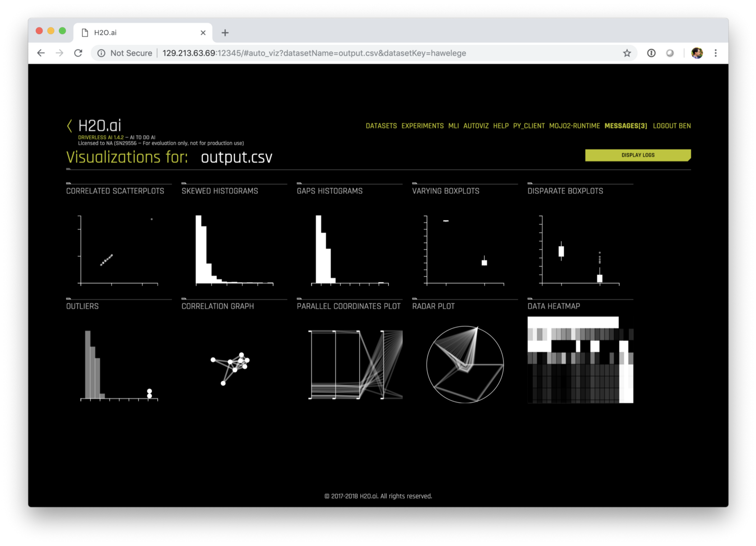Open the Correlation Graph network thumbnail
Viewport: 756px width, 546px height.
tap(230, 368)
